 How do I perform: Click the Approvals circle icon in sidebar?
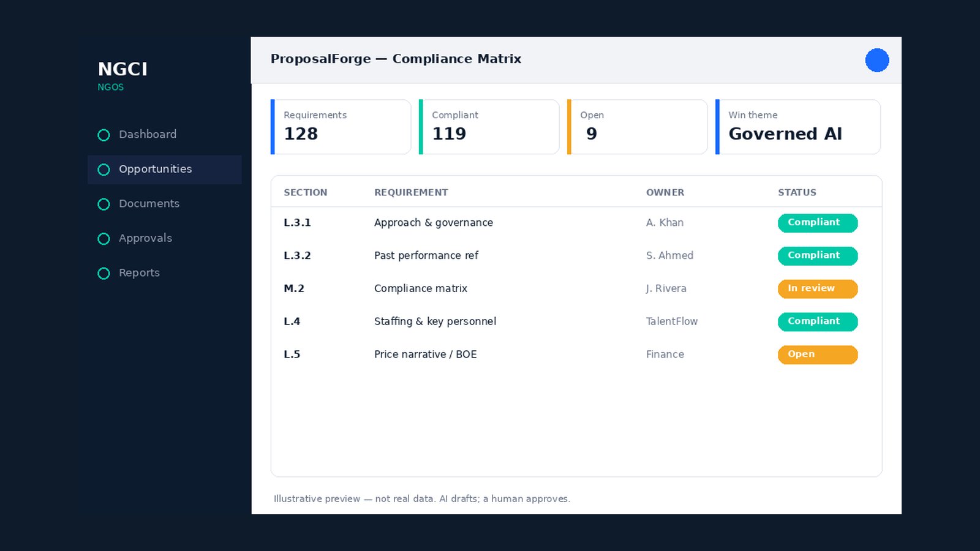tap(104, 239)
